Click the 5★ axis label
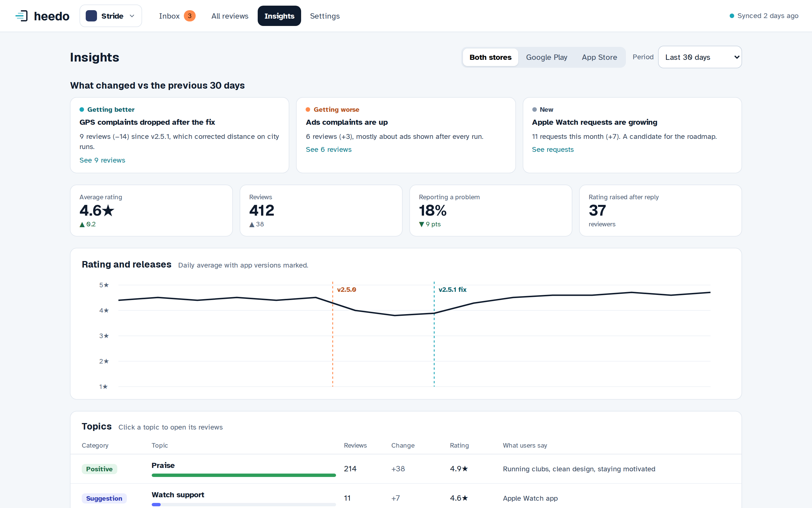 point(104,285)
